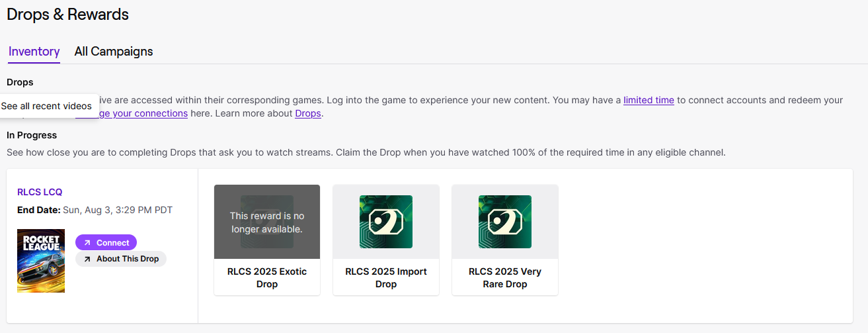Image resolution: width=868 pixels, height=333 pixels.
Task: Click the 'RLCS 2025 Import Drop' title
Action: coord(386,278)
